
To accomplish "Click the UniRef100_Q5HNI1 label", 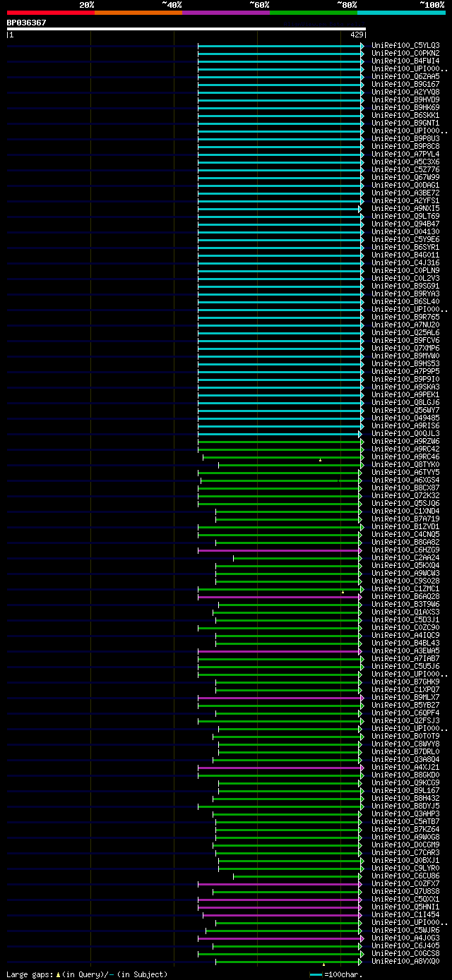I will (405, 907).
